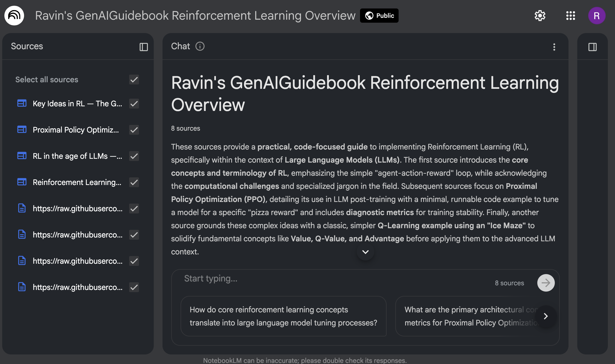615x364 pixels.
Task: Click the Public visibility badge
Action: click(379, 16)
